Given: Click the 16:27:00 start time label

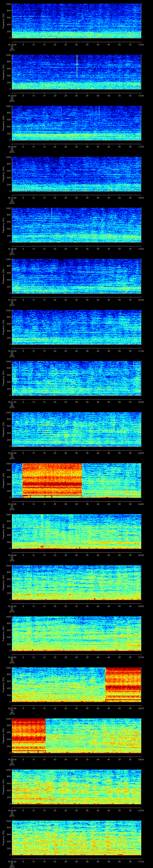Looking at the screenshot, I should click(12, 708).
